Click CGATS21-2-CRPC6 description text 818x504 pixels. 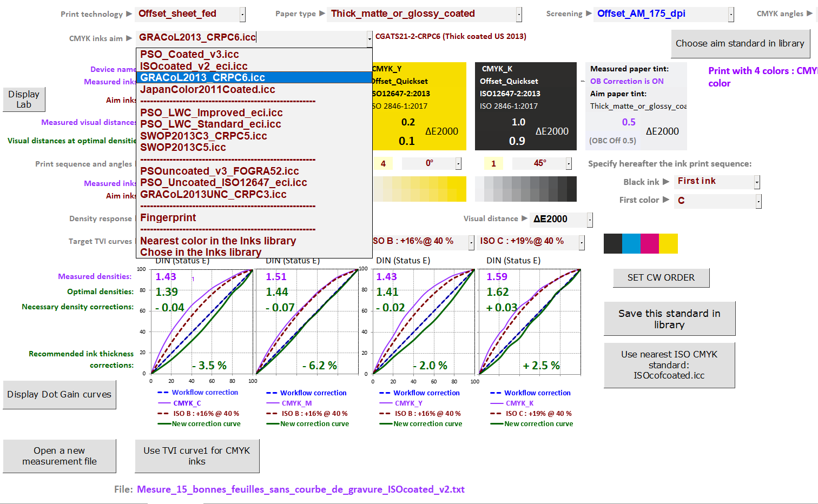pyautogui.click(x=451, y=36)
